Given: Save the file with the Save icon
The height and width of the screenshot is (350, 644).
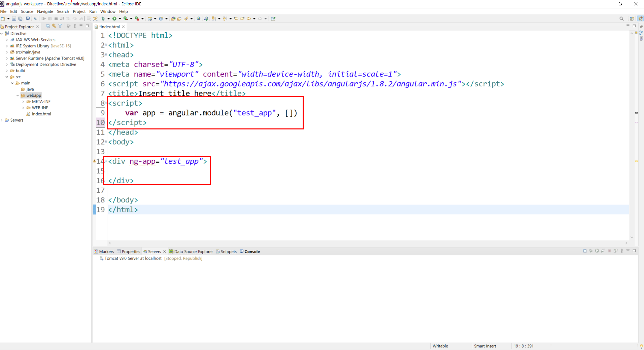Looking at the screenshot, I should tap(14, 18).
